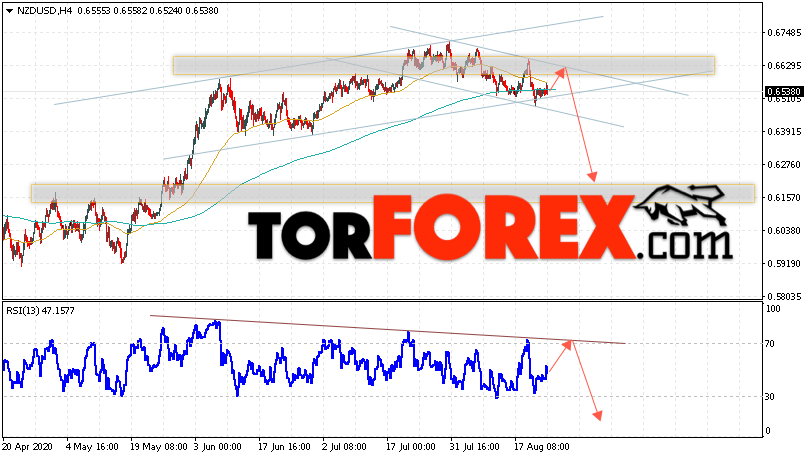The width and height of the screenshot is (808, 458).
Task: Click the OHLC values 0.65553 0.65582 text
Action: click(x=112, y=11)
